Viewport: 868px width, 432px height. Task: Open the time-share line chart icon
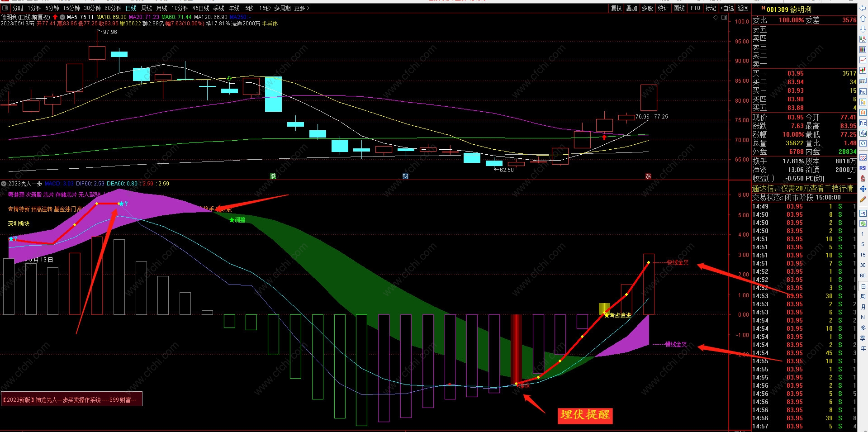(863, 59)
